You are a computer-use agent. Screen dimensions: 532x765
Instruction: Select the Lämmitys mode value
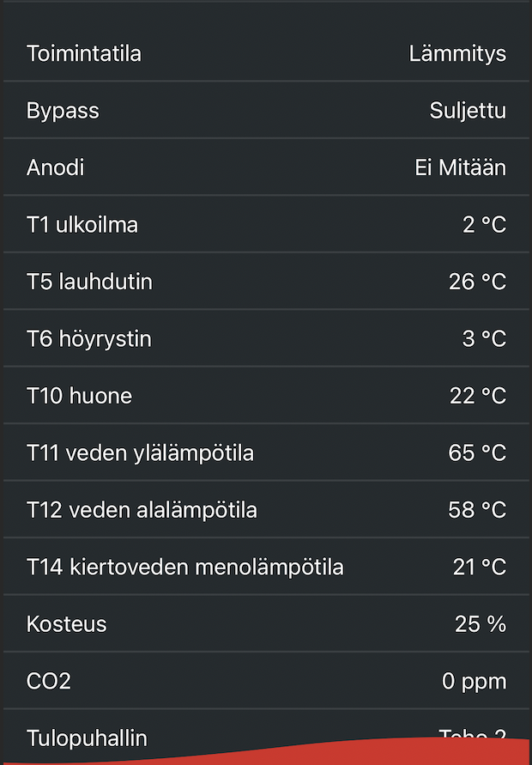click(x=459, y=53)
